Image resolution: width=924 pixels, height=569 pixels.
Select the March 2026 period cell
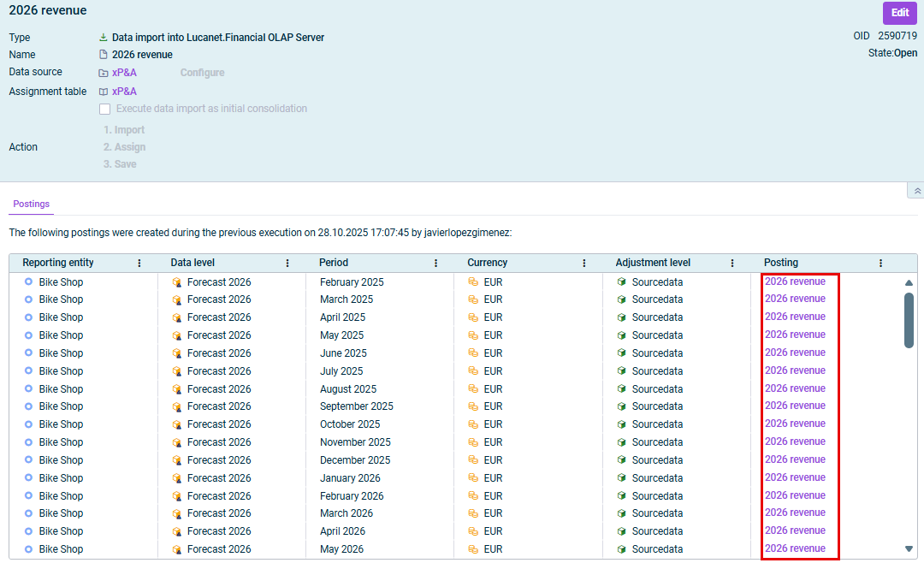(346, 513)
